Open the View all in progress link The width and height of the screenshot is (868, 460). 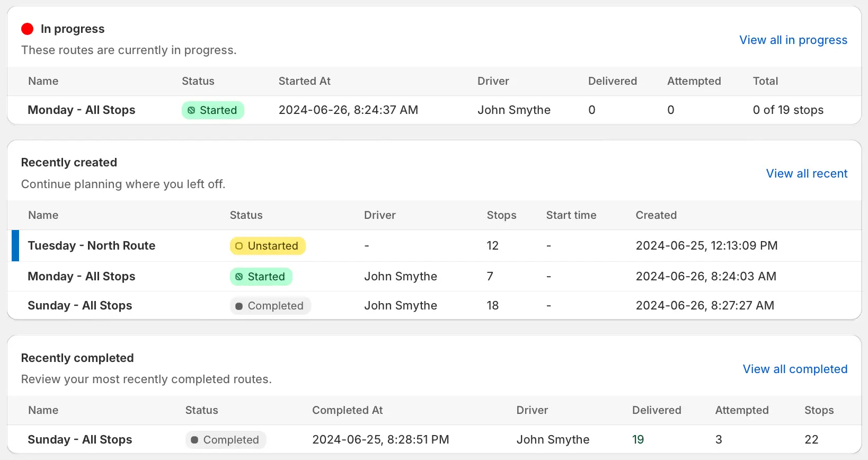(793, 40)
